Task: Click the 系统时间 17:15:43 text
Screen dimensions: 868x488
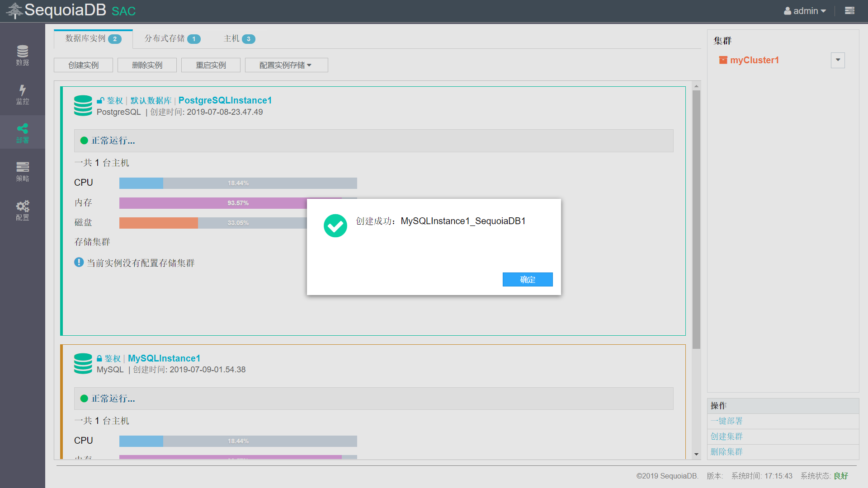Action: (762, 476)
